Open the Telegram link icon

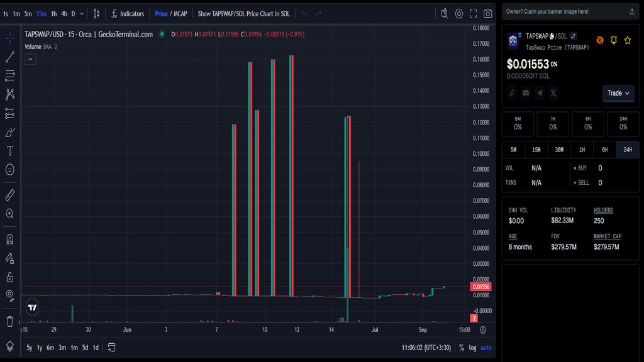point(540,93)
